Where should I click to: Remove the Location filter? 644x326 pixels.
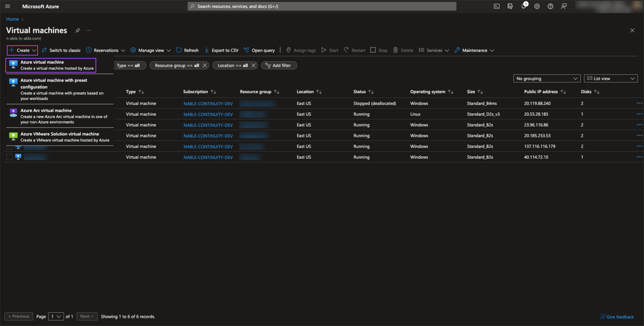pos(253,66)
